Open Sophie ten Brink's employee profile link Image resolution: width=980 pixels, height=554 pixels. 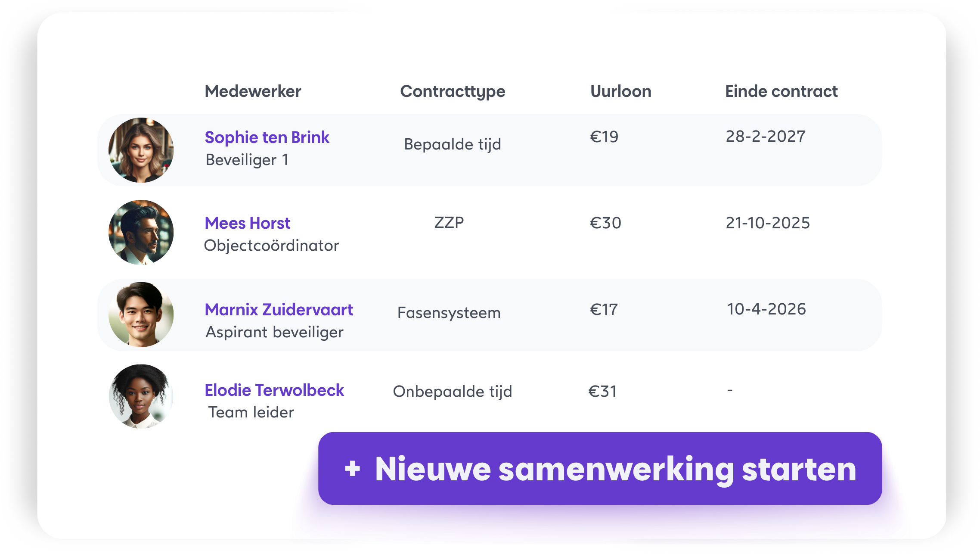tap(267, 137)
